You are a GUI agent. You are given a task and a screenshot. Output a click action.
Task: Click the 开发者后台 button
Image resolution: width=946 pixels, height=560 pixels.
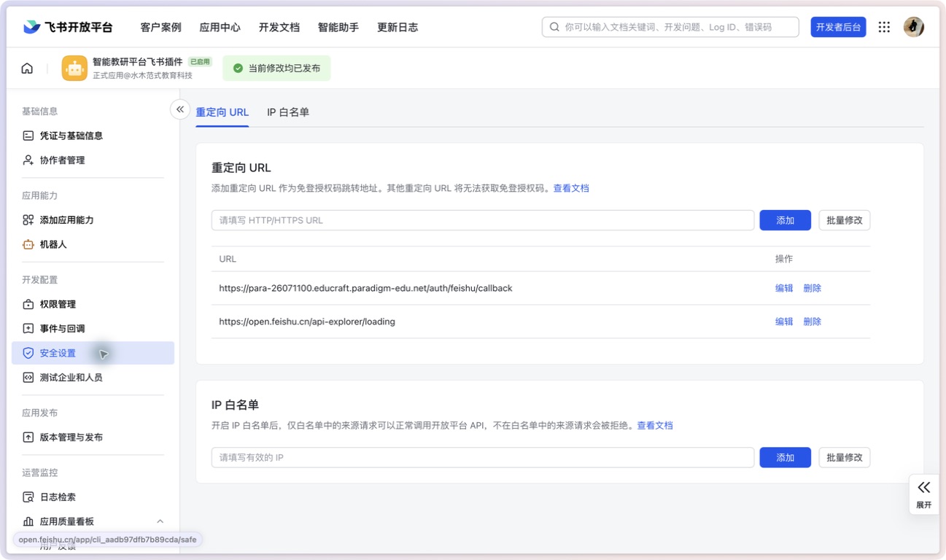[x=838, y=27]
